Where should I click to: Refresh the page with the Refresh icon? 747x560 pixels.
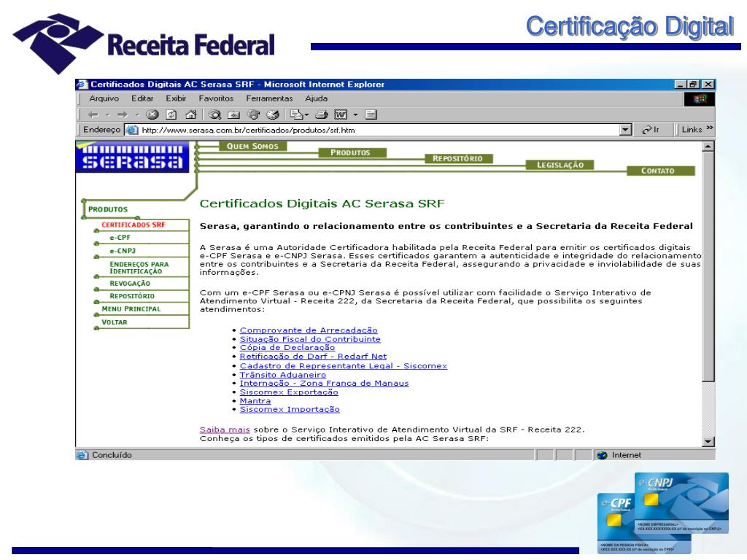tap(171, 114)
